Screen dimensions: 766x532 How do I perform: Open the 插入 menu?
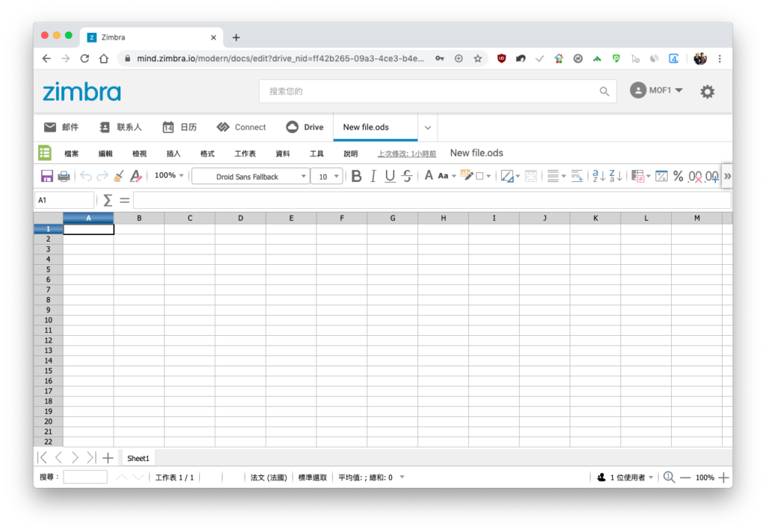[x=174, y=153]
